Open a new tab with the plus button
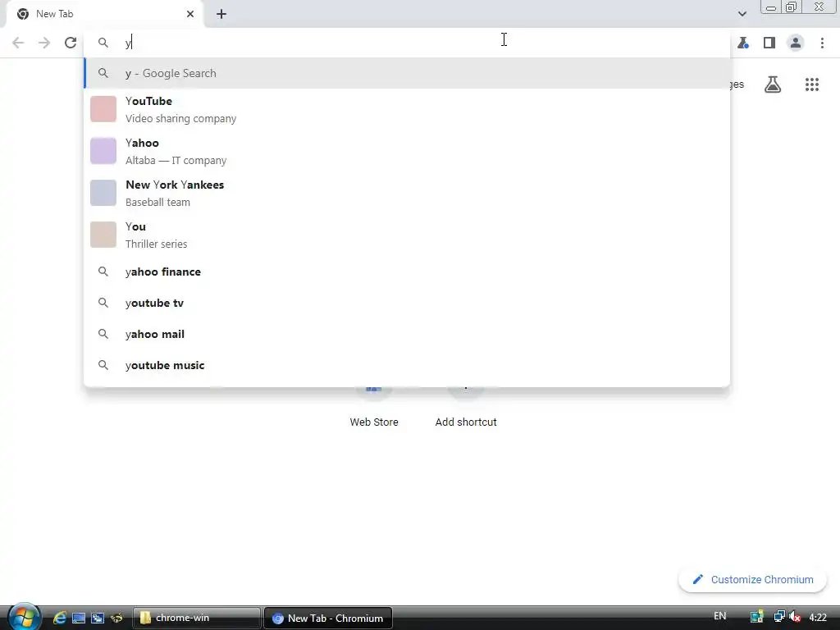Viewport: 840px width, 630px height. [221, 14]
